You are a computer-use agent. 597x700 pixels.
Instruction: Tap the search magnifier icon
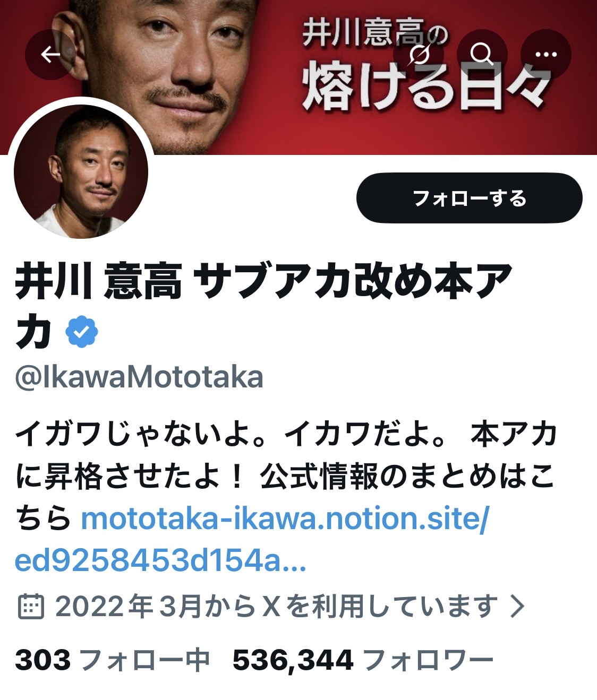(482, 54)
